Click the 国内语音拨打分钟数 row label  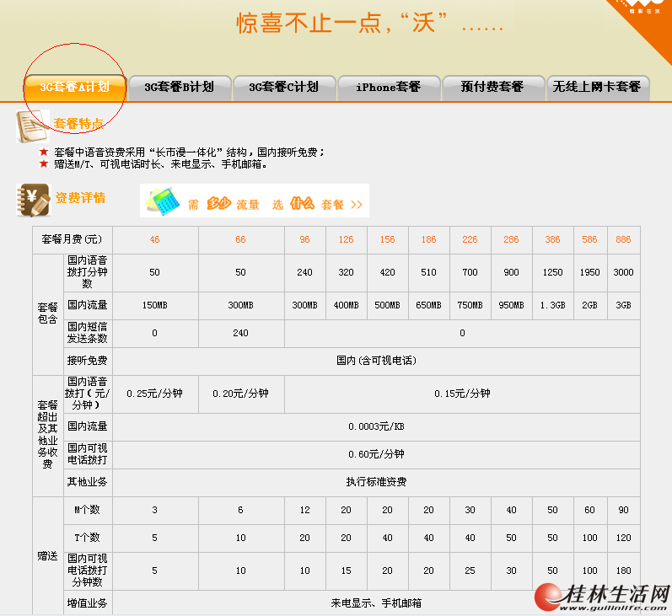(88, 272)
